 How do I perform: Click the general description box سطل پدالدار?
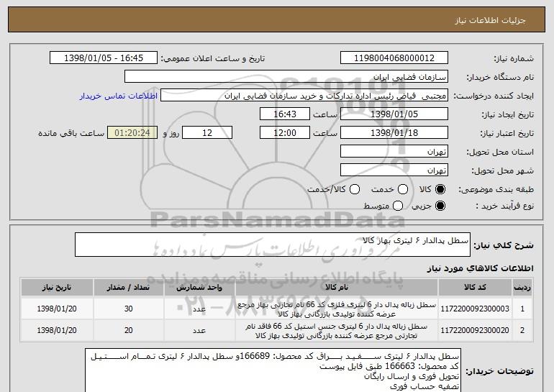coord(273,245)
